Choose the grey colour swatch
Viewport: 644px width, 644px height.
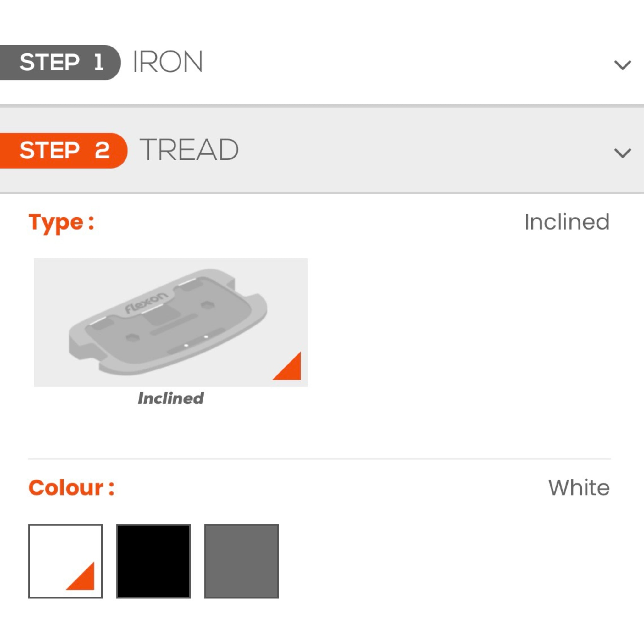point(241,561)
